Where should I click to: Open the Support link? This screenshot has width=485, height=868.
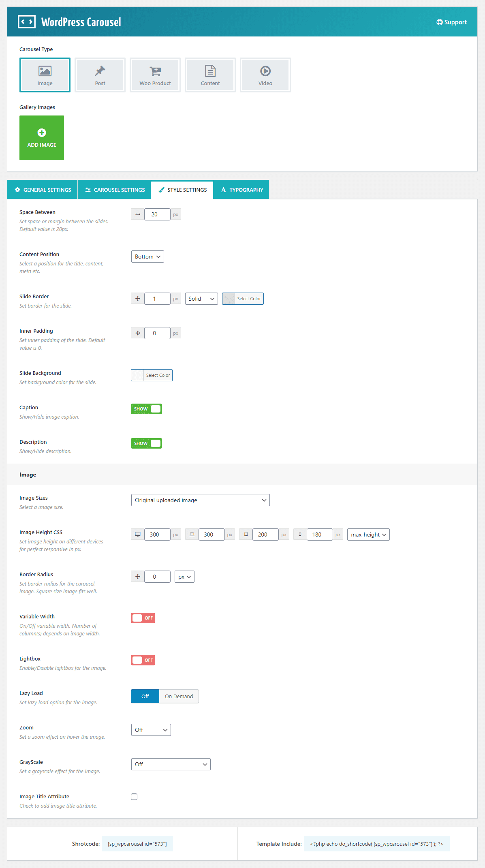coord(451,22)
